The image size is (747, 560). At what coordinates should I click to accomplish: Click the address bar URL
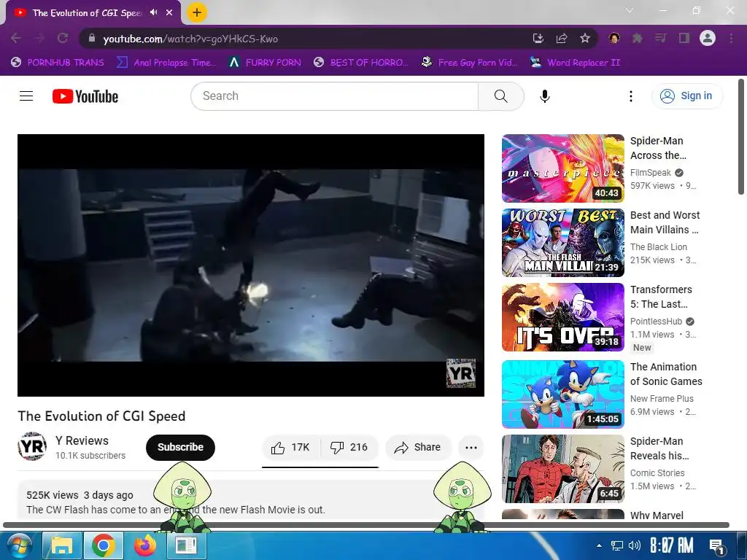pyautogui.click(x=190, y=39)
